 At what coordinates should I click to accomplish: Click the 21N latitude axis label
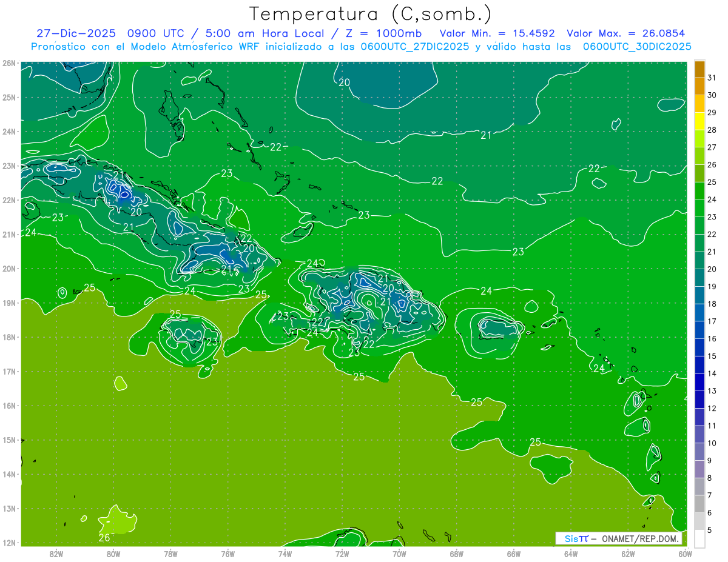(9, 234)
